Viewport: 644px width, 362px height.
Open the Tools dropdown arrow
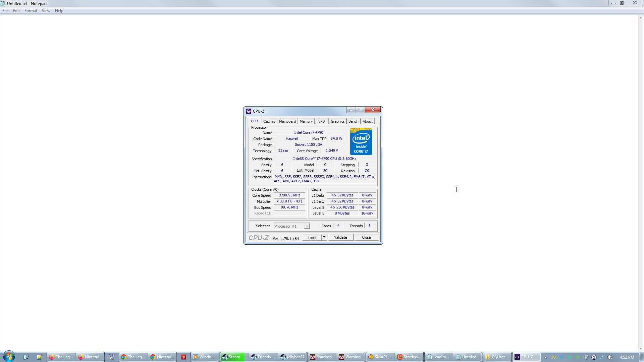click(324, 237)
